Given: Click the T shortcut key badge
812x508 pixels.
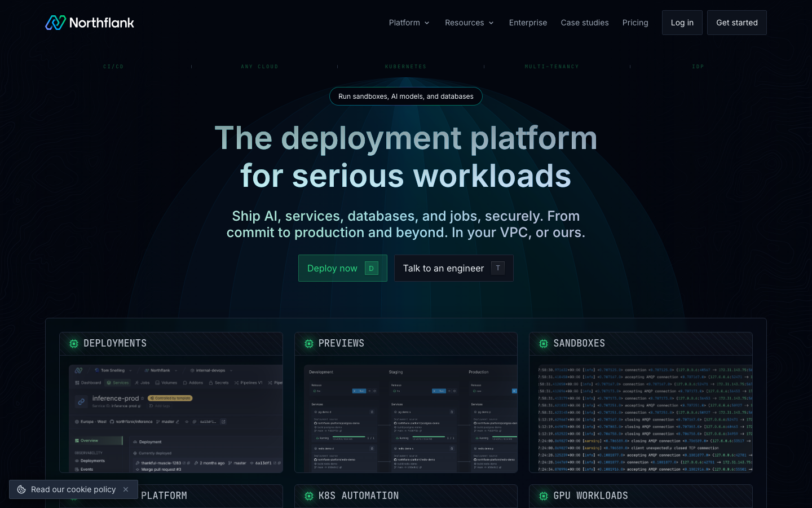Looking at the screenshot, I should pos(498,268).
